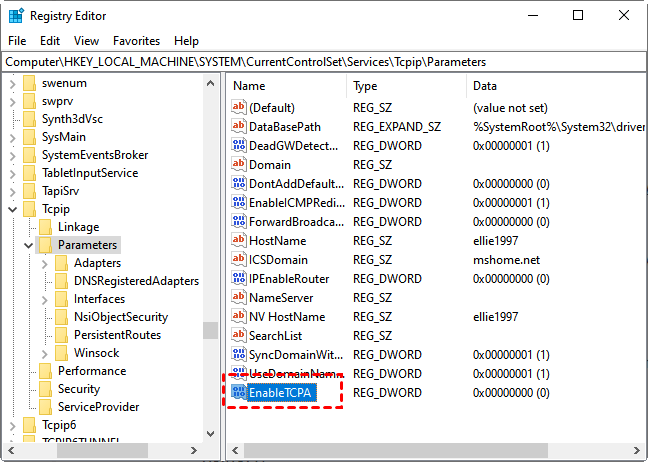Image resolution: width=648 pixels, height=462 pixels.
Task: Open the Favorites menu
Action: pos(136,41)
